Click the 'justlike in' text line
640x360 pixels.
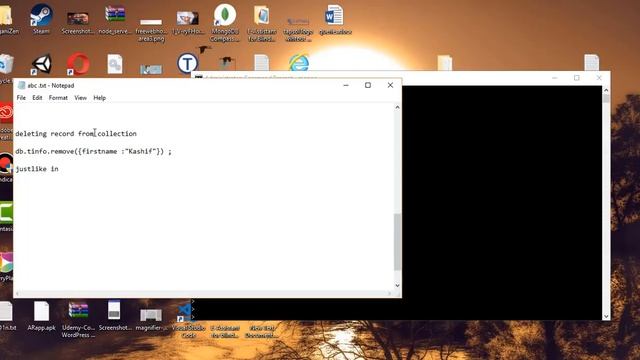point(37,169)
